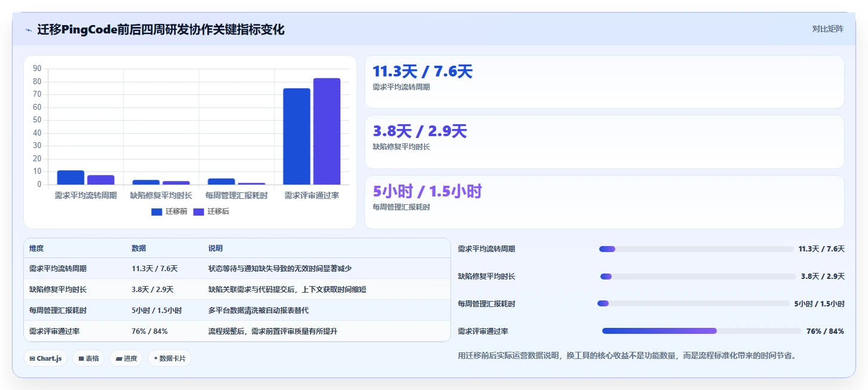Click the 需求评审通过率 迁移前 bar in chart

297,136
